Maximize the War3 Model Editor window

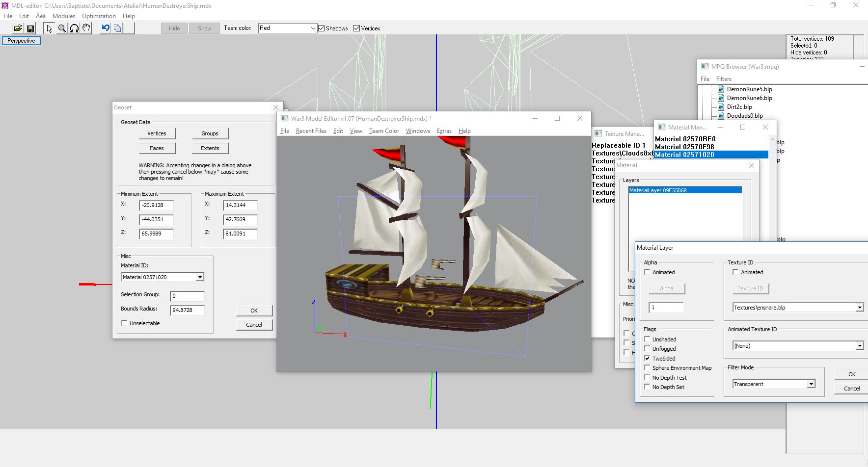557,118
